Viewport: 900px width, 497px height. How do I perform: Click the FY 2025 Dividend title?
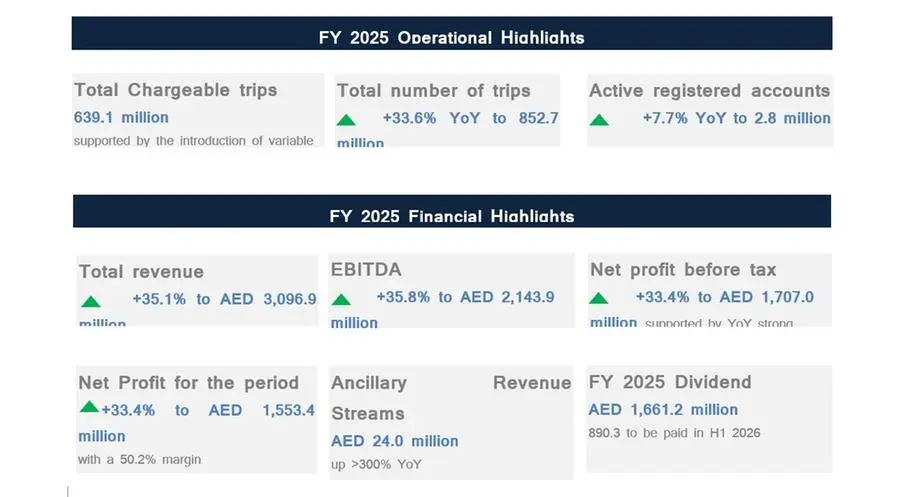[669, 382]
